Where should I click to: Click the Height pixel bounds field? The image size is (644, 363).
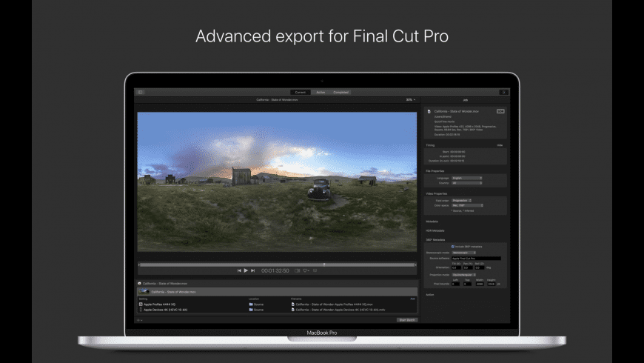pos(492,284)
